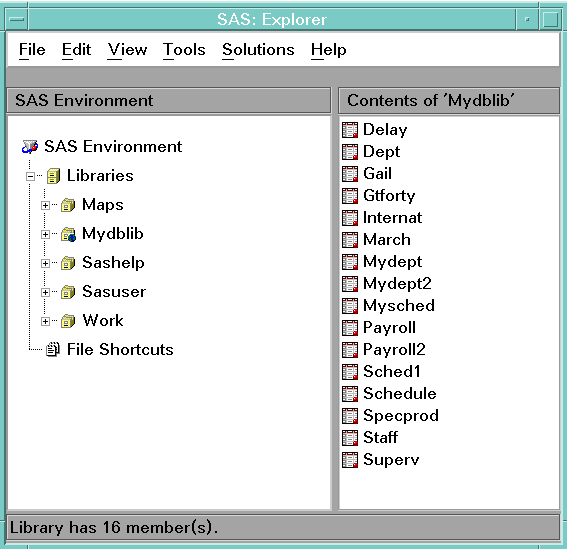Open the window menu button in title bar
This screenshot has width=567, height=549.
pyautogui.click(x=17, y=19)
